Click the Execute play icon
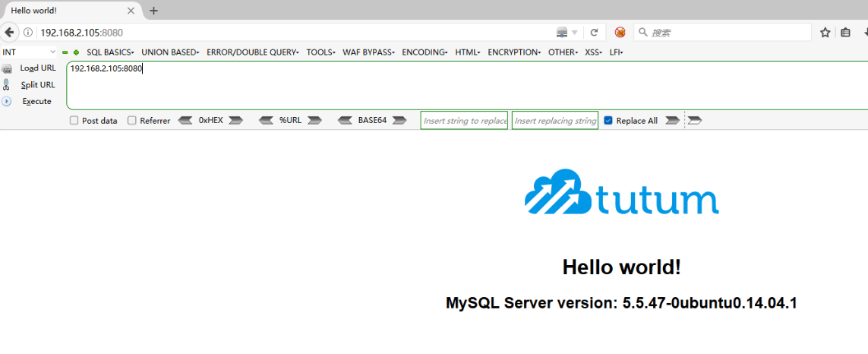Image resolution: width=868 pixels, height=354 pixels. pos(6,101)
